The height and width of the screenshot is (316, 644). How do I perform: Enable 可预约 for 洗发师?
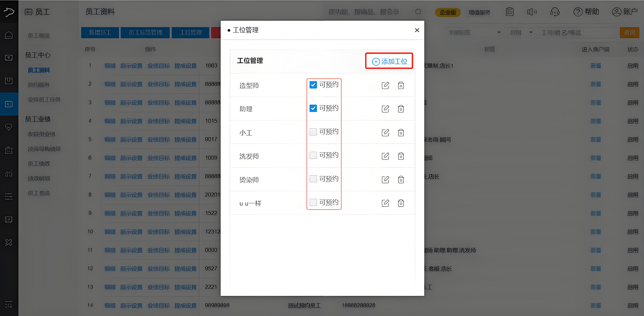313,155
